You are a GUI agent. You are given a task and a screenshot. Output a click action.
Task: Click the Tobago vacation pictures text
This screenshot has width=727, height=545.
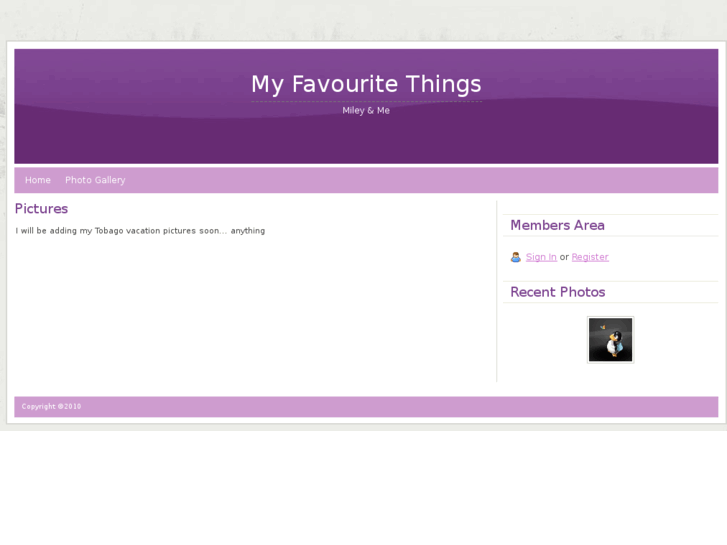coord(140,231)
